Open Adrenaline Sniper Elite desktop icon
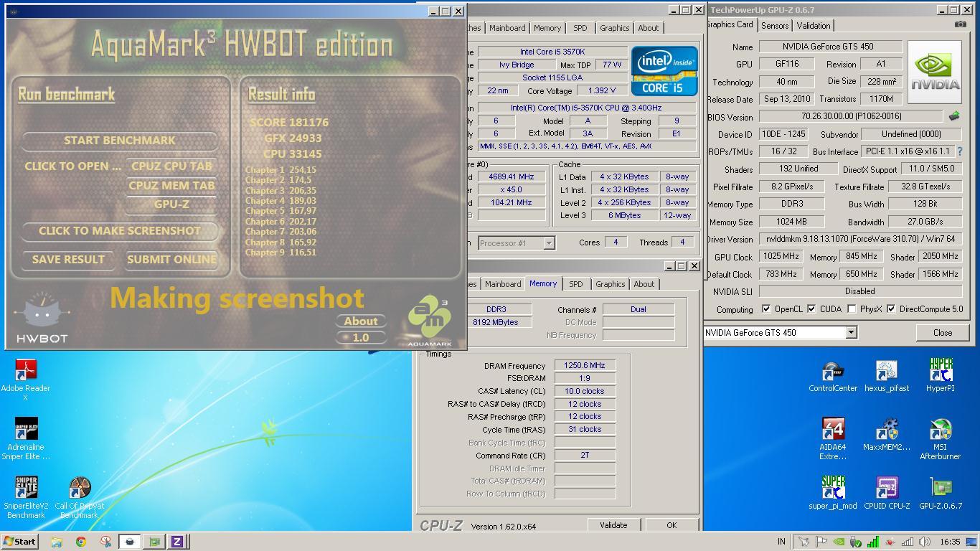980x551 pixels. (x=26, y=438)
